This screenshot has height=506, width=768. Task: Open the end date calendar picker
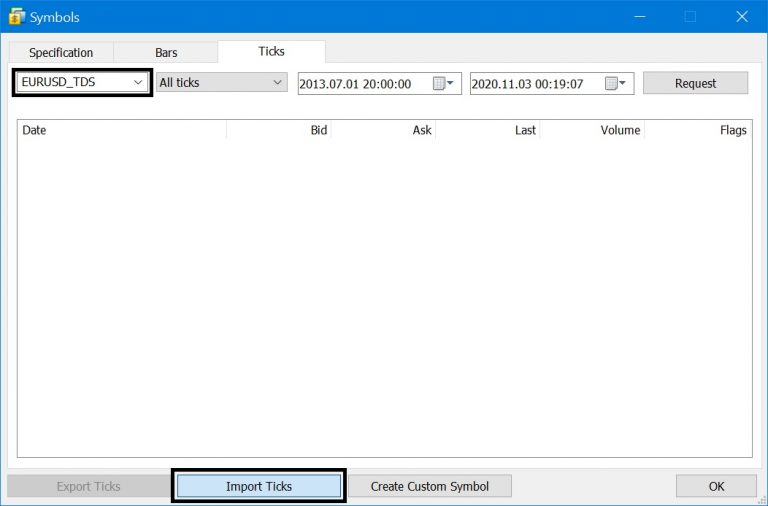point(616,84)
